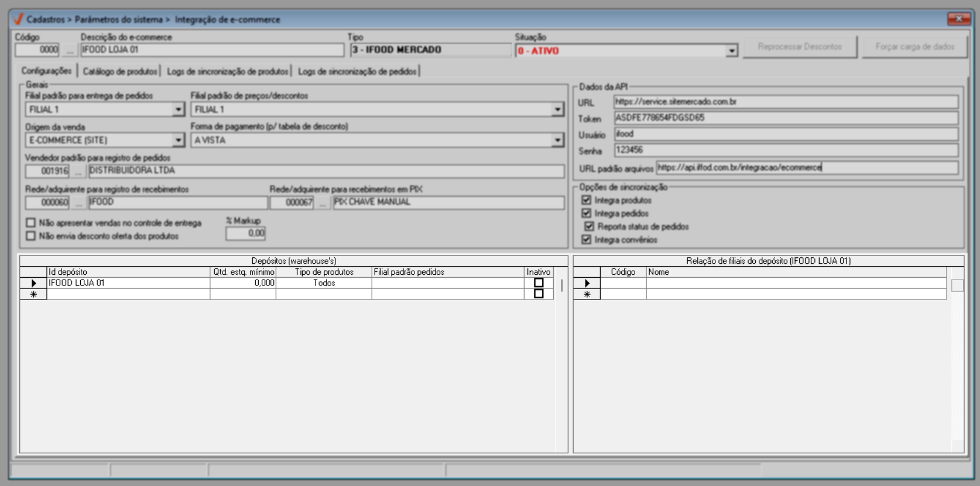Click row arrow in Relação de filiais grid
This screenshot has height=486, width=980.
tap(587, 283)
